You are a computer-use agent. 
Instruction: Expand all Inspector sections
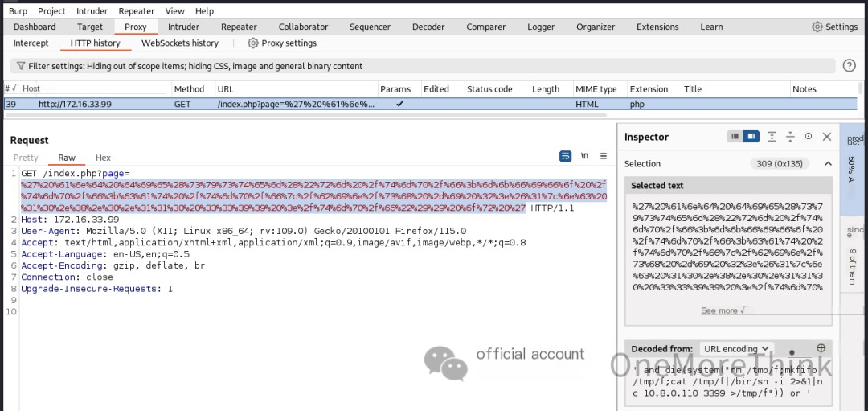coord(772,136)
